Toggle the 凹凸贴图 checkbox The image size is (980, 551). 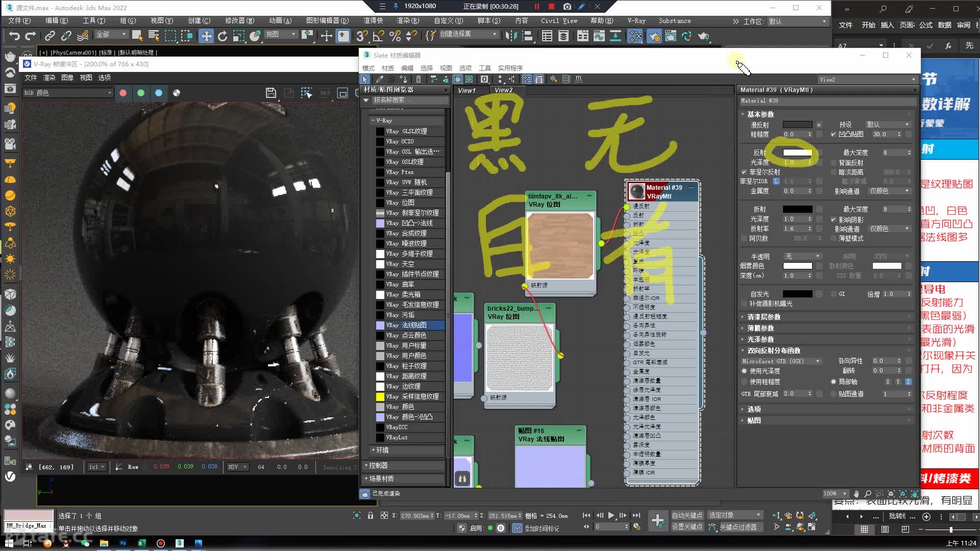click(x=834, y=134)
